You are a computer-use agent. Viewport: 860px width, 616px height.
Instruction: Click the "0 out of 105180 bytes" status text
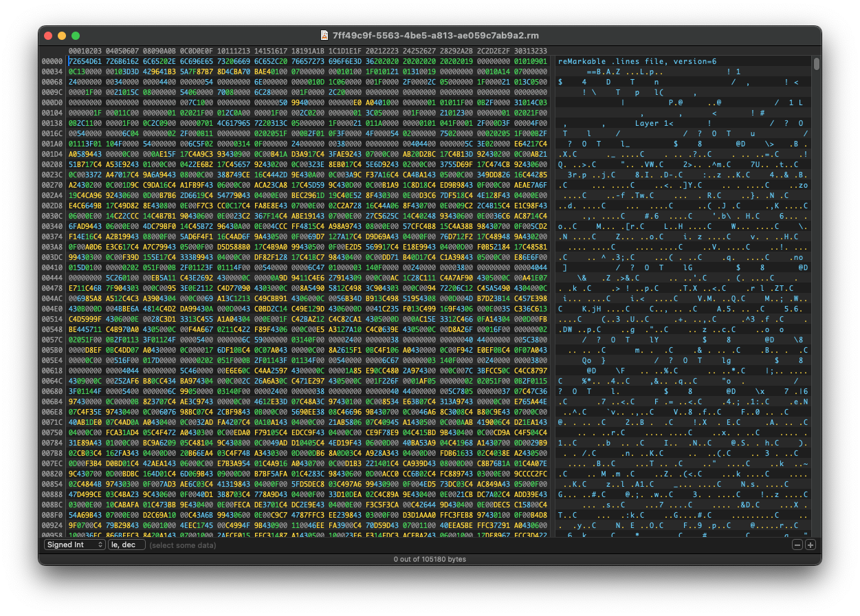(430, 559)
